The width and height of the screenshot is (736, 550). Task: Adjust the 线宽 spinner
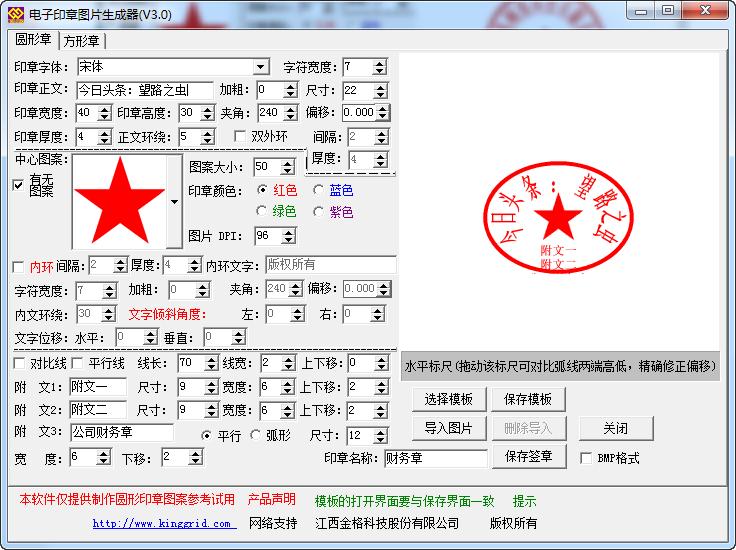click(288, 363)
